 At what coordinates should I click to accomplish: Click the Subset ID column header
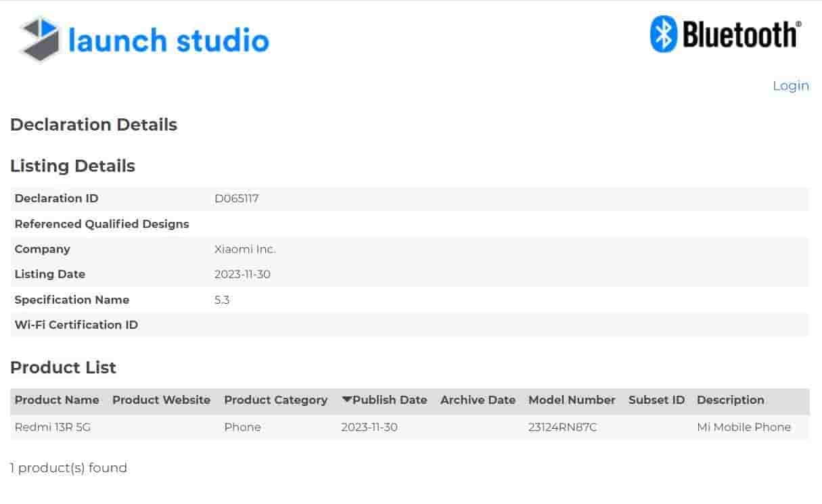656,400
